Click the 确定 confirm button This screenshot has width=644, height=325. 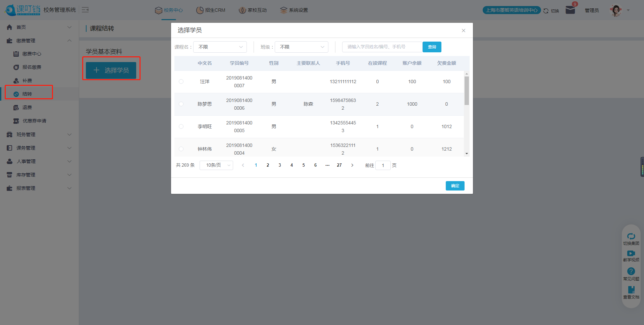455,186
